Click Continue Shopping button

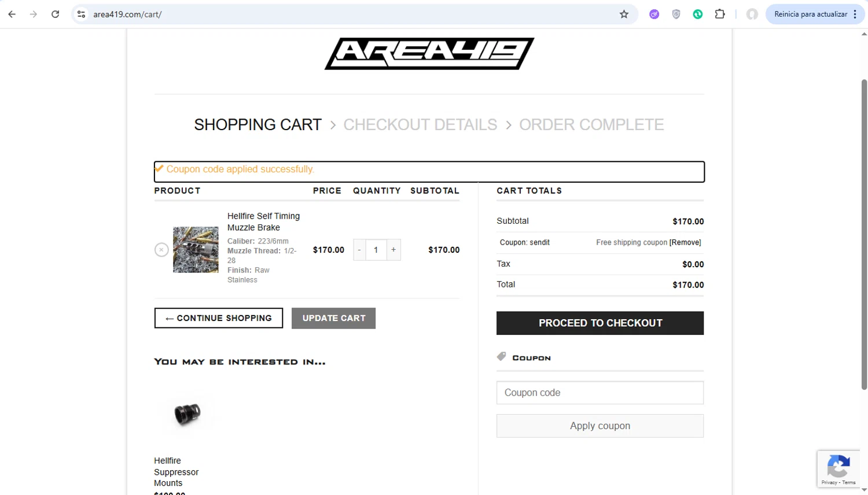tap(219, 318)
